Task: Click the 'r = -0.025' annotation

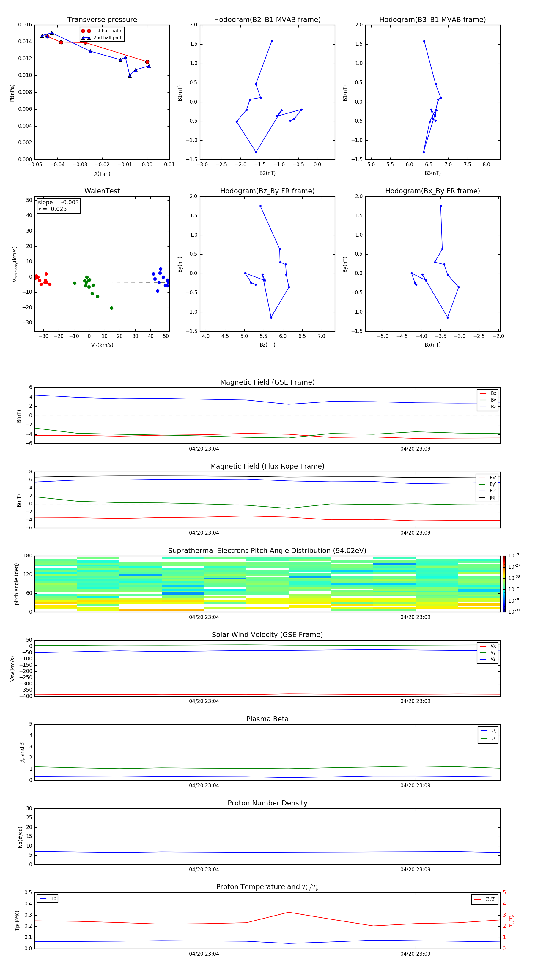Action: click(x=53, y=209)
